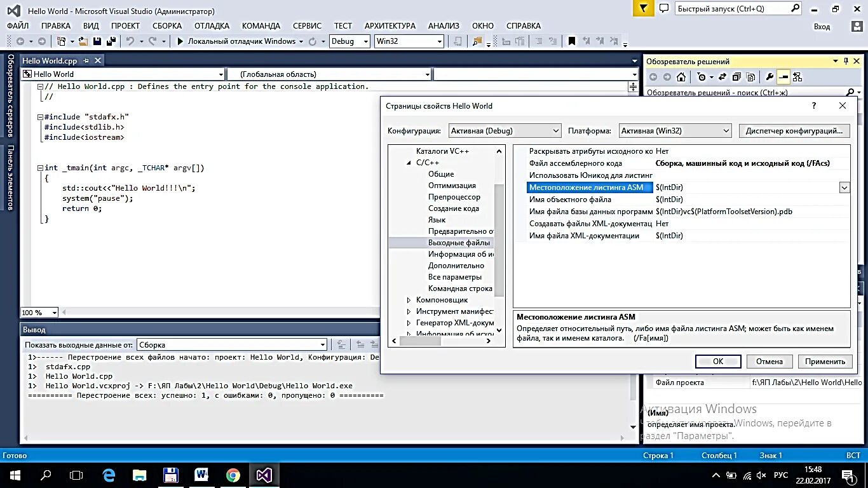Open the Обозреватель серверов side panel
Viewport: 868px width, 488px height.
pyautogui.click(x=10, y=96)
